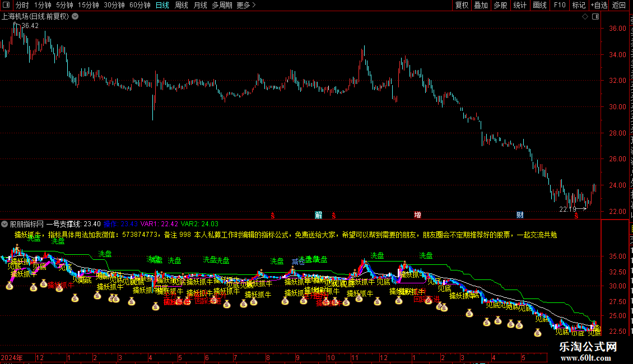Switch to 分时 chart

22,5
